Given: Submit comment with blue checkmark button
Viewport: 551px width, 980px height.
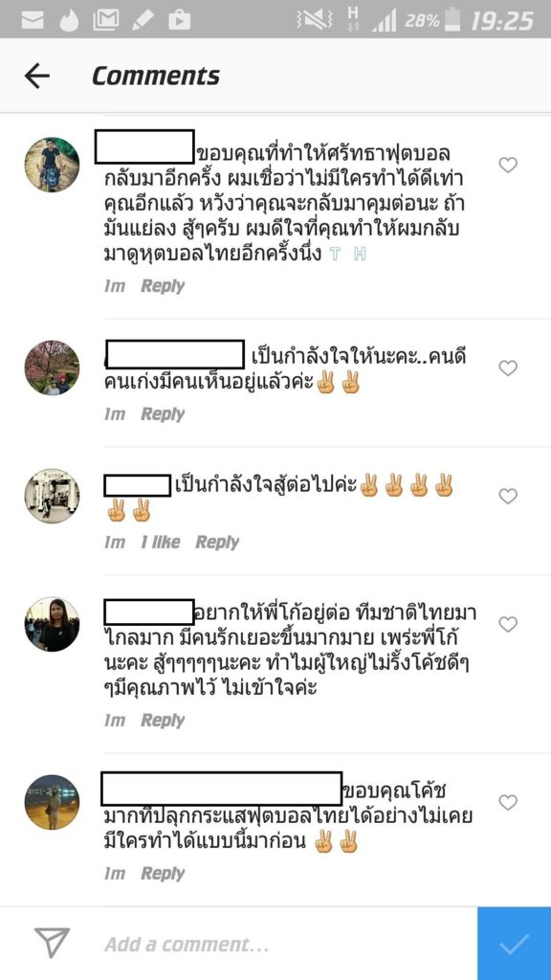Looking at the screenshot, I should click(514, 944).
